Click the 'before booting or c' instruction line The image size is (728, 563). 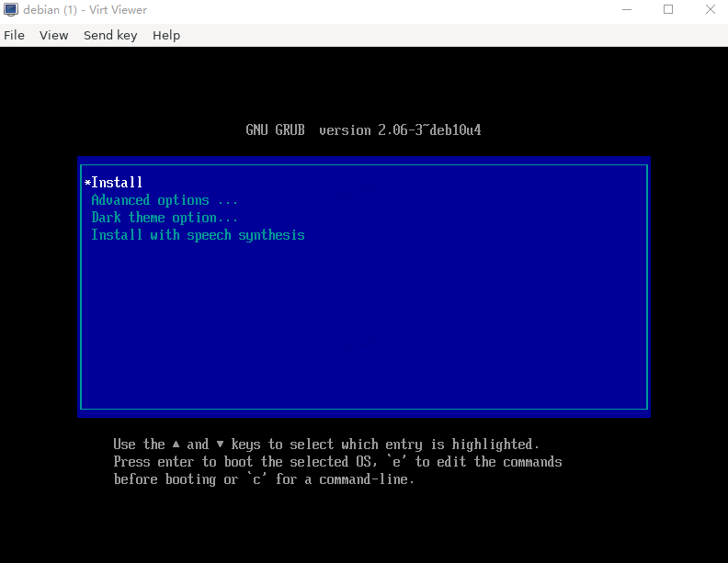(264, 479)
